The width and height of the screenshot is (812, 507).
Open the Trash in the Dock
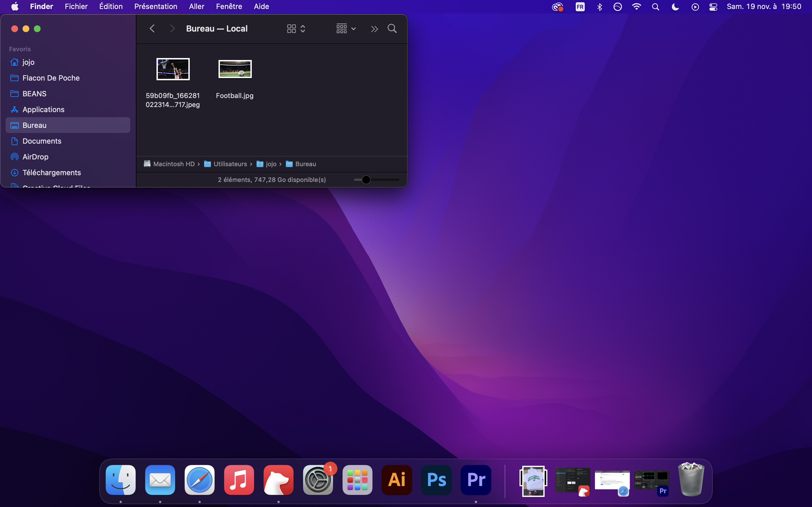(x=691, y=480)
